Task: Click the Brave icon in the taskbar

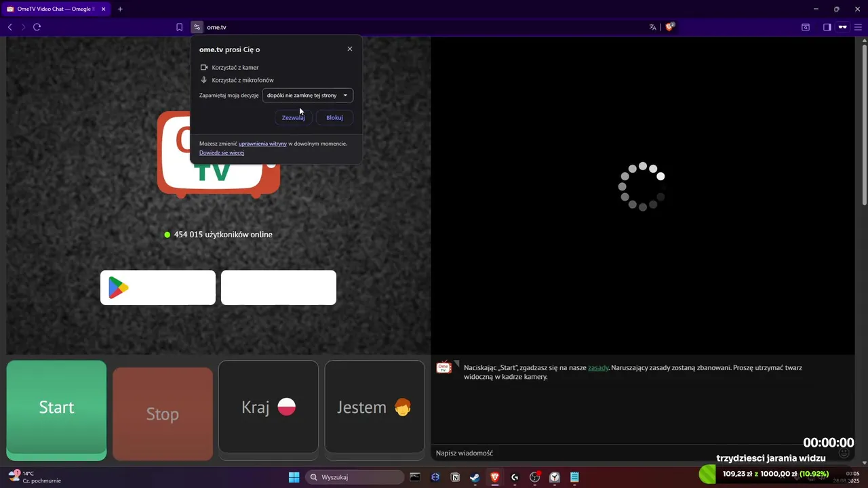Action: click(x=495, y=477)
